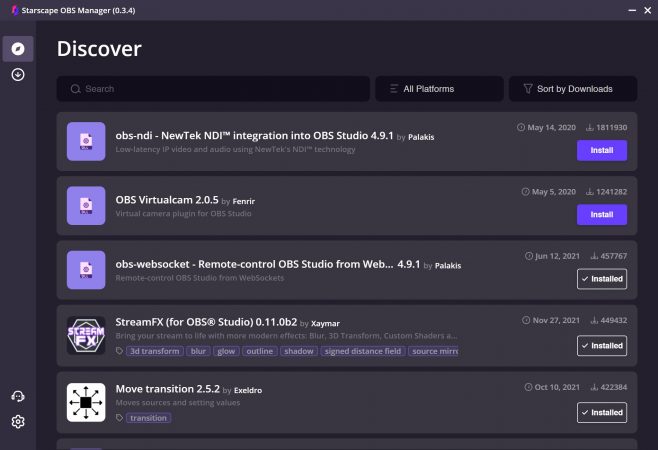Open the settings gear icon
Image resolution: width=658 pixels, height=450 pixels.
(18, 422)
